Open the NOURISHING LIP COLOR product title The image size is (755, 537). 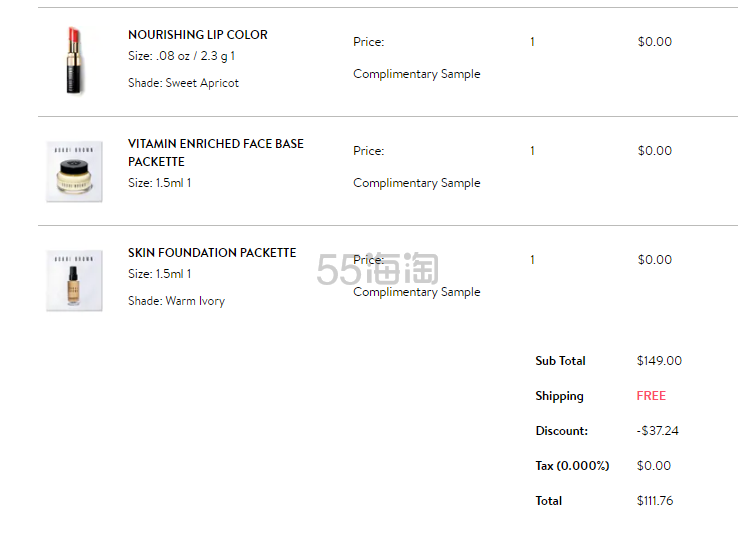click(197, 35)
